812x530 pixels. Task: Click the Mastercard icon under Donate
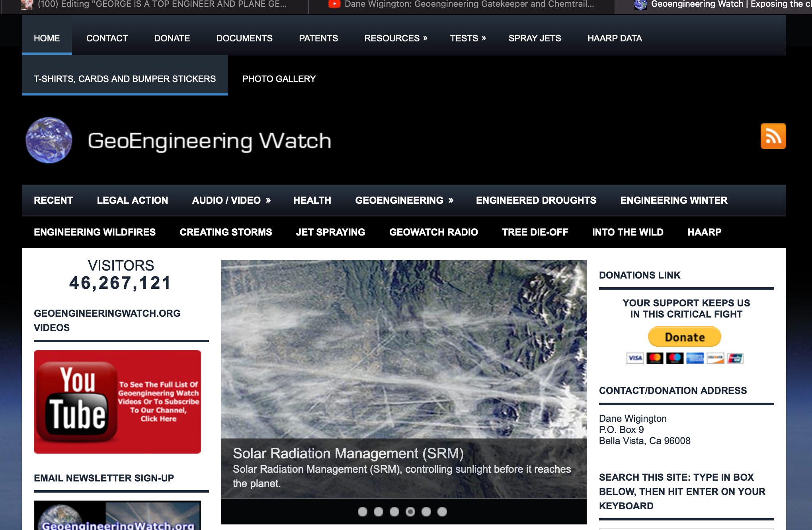pos(655,358)
